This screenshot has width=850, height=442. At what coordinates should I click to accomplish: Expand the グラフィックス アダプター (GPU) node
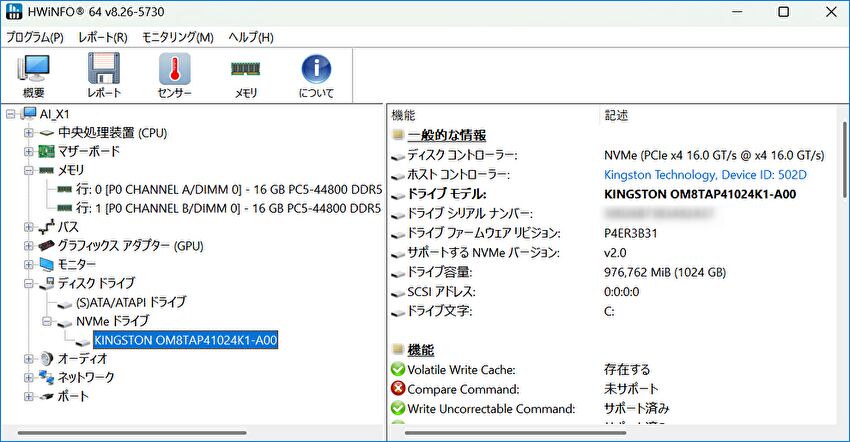point(29,246)
